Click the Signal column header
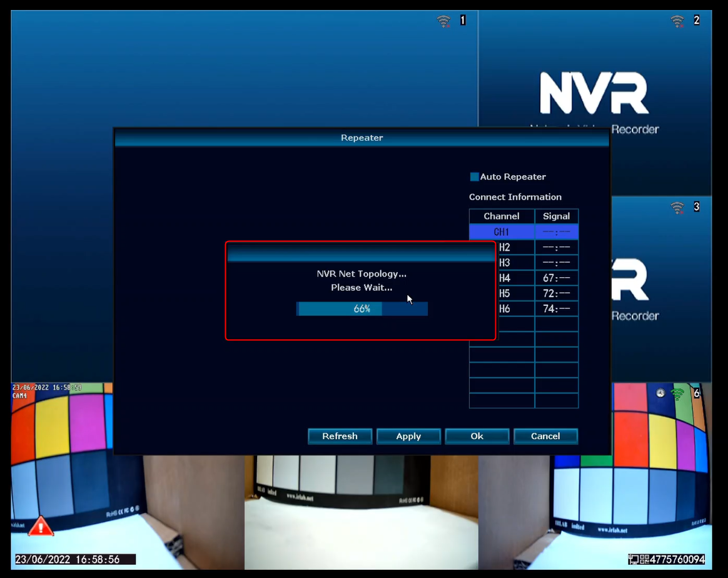Screen dimensions: 728x578 pyautogui.click(x=556, y=216)
